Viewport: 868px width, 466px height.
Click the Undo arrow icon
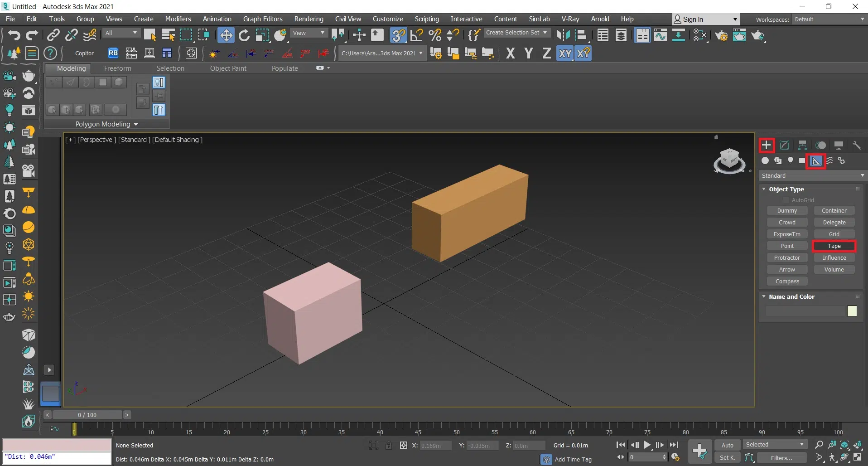(14, 35)
